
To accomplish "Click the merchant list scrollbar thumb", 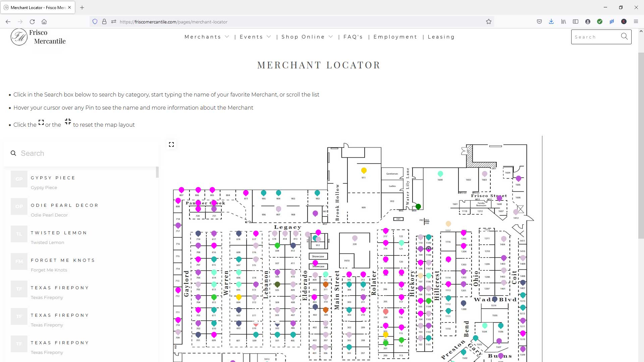I will (x=157, y=172).
